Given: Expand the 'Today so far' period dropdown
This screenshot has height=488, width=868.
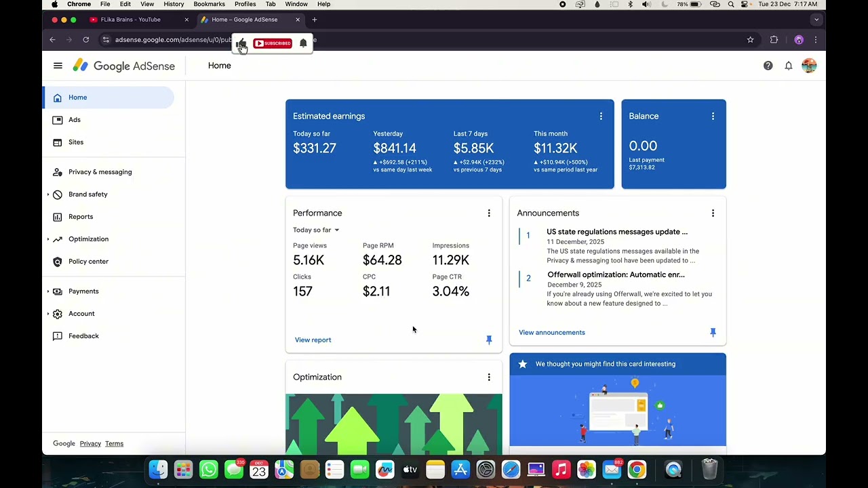Looking at the screenshot, I should [316, 230].
